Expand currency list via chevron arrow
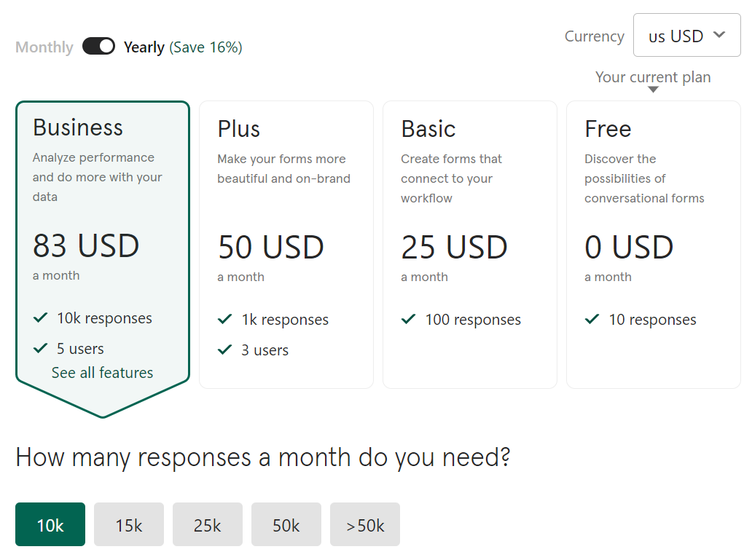 [x=719, y=34]
